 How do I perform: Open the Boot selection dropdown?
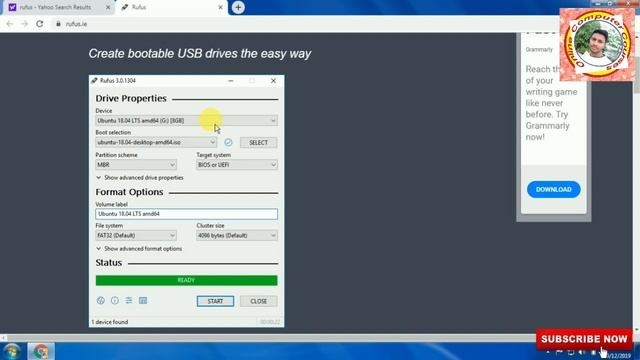pyautogui.click(x=156, y=142)
